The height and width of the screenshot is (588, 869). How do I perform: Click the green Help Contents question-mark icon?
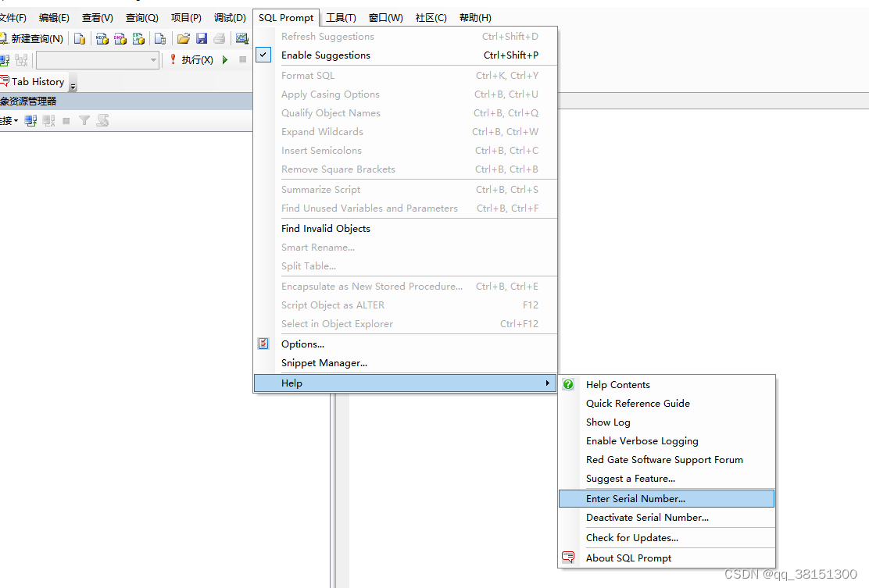(x=568, y=384)
